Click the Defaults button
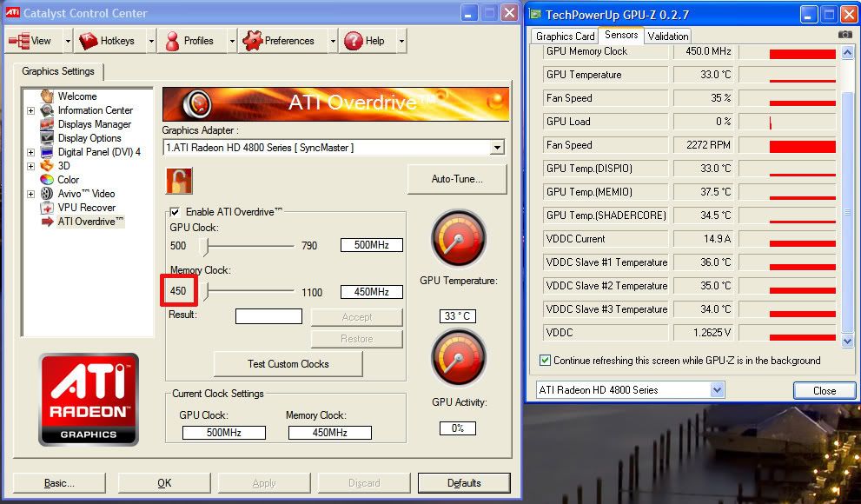The image size is (861, 504). click(x=464, y=483)
